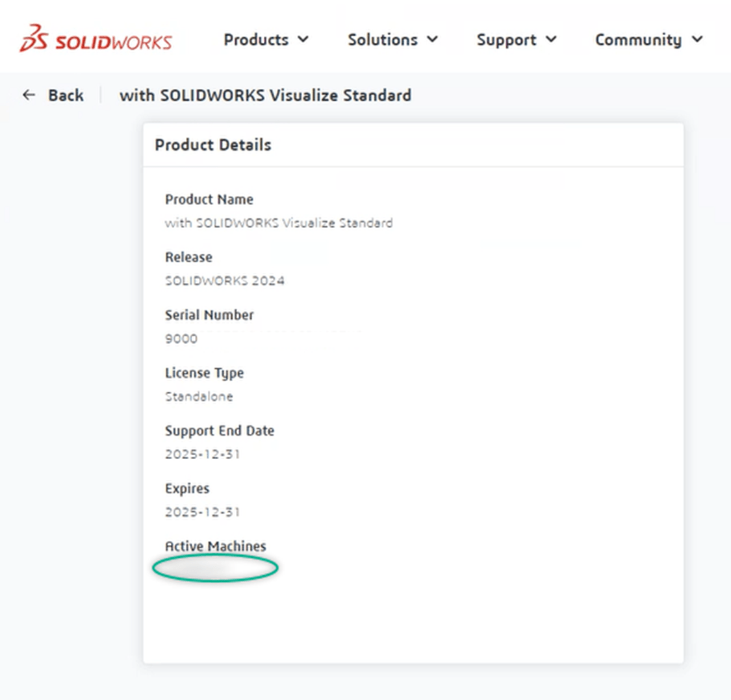731x700 pixels.
Task: Click the Product Details heading
Action: (x=212, y=145)
